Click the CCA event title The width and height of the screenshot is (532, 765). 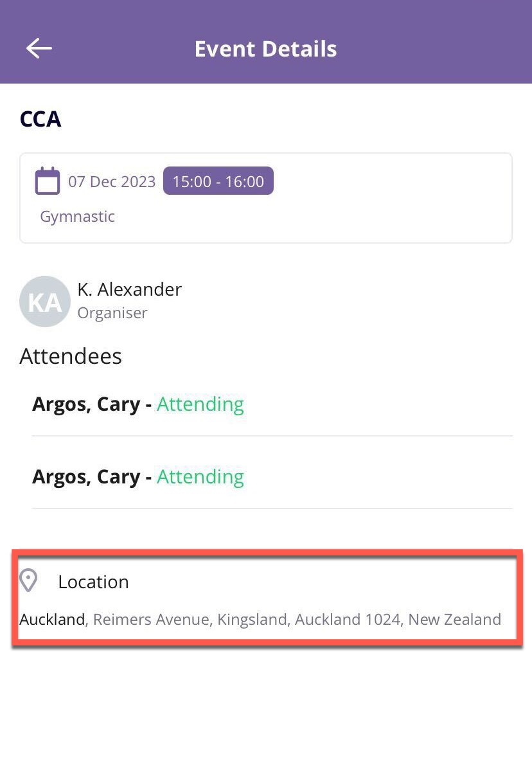point(40,120)
